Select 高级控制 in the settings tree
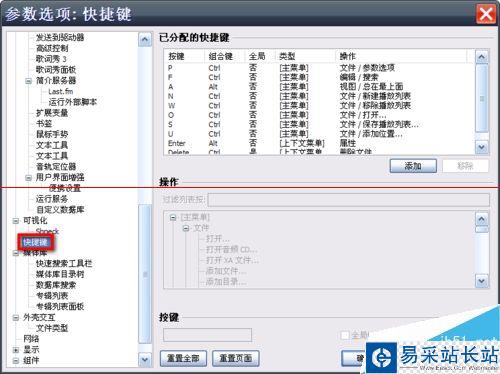 [x=52, y=48]
